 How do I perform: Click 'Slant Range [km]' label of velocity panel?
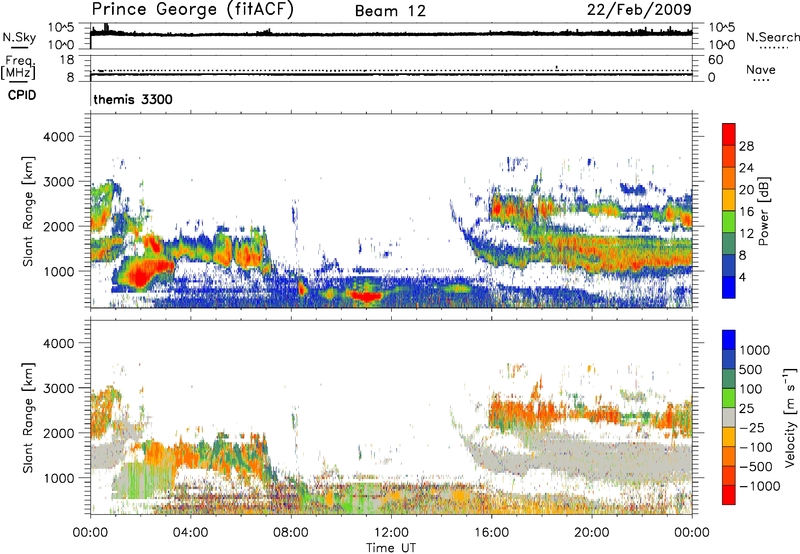[28, 417]
